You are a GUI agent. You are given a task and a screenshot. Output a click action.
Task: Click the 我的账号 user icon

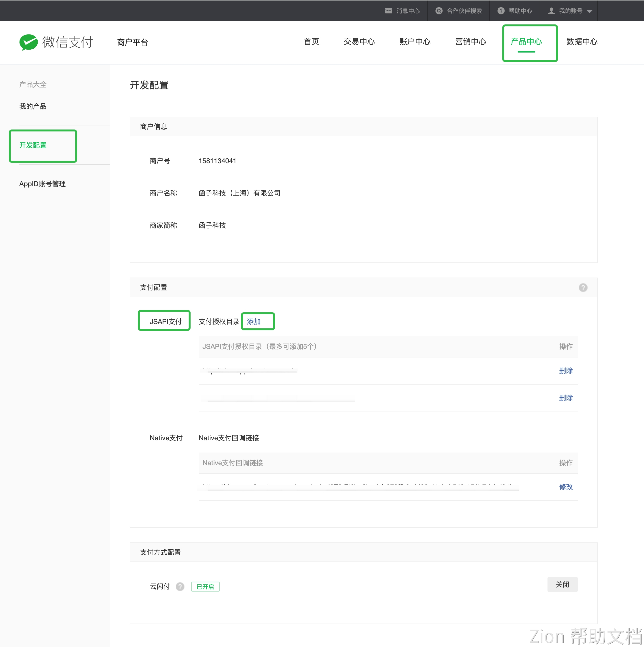551,11
